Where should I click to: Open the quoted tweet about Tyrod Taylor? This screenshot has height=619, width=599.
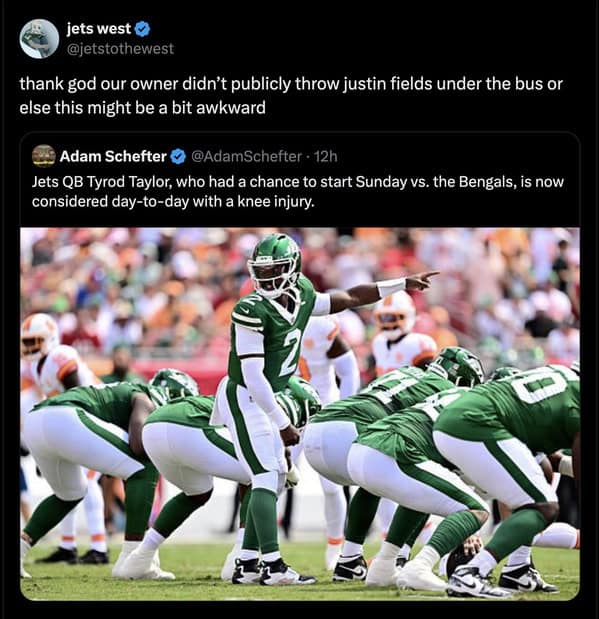298,191
